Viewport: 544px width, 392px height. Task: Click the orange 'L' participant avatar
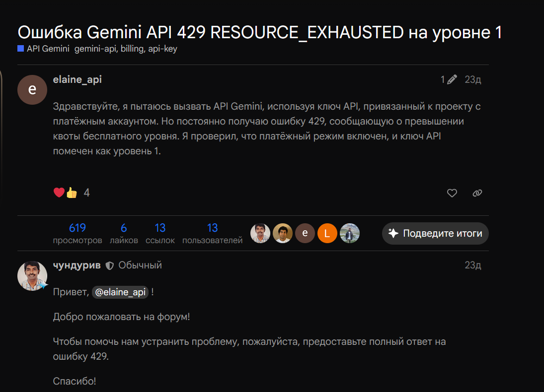pos(327,233)
